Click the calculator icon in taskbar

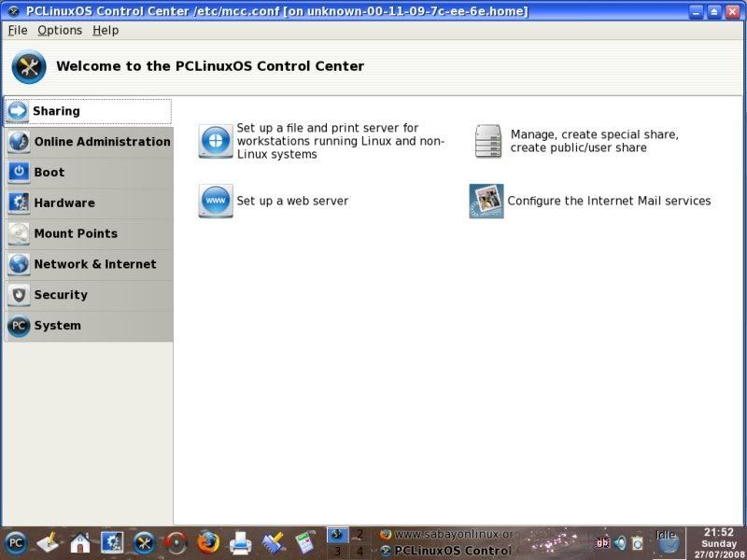pyautogui.click(x=305, y=543)
